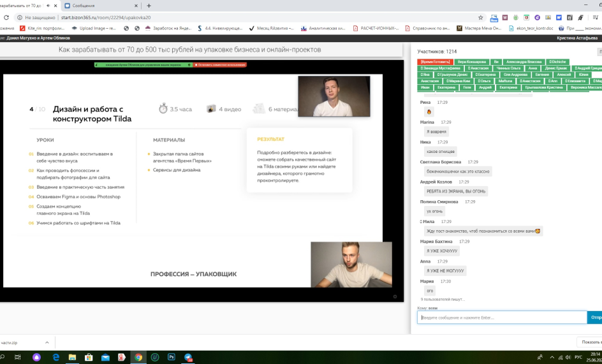Click the red Время Готовить participant tag
The width and height of the screenshot is (602, 364).
(x=436, y=62)
